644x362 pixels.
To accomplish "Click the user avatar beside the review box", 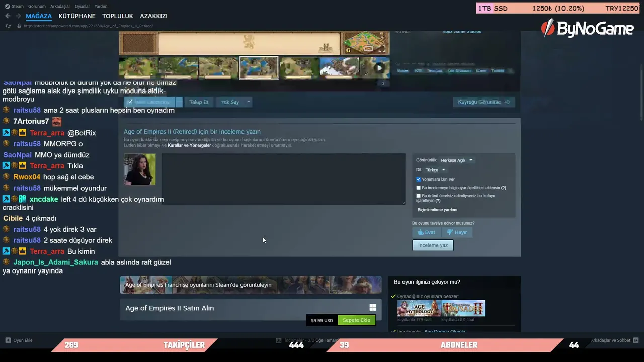I will pos(140,169).
